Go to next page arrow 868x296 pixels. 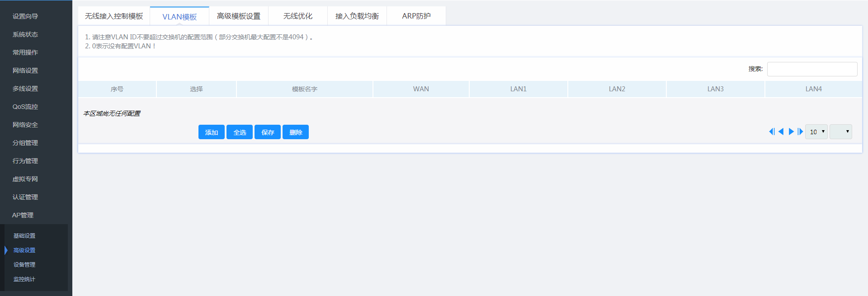click(x=791, y=132)
